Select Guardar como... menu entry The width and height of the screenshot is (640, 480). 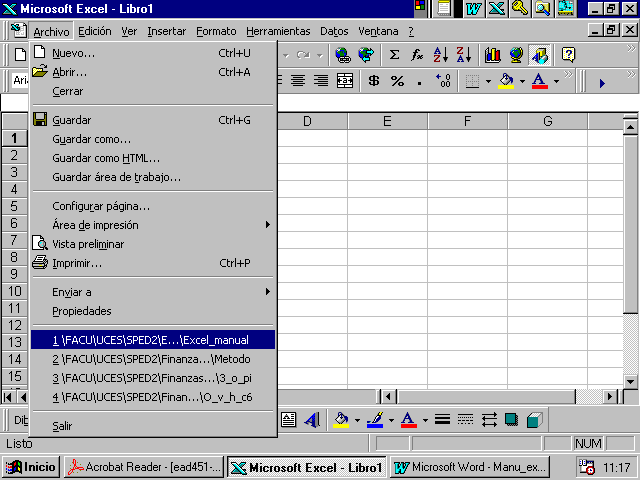[x=153, y=139]
